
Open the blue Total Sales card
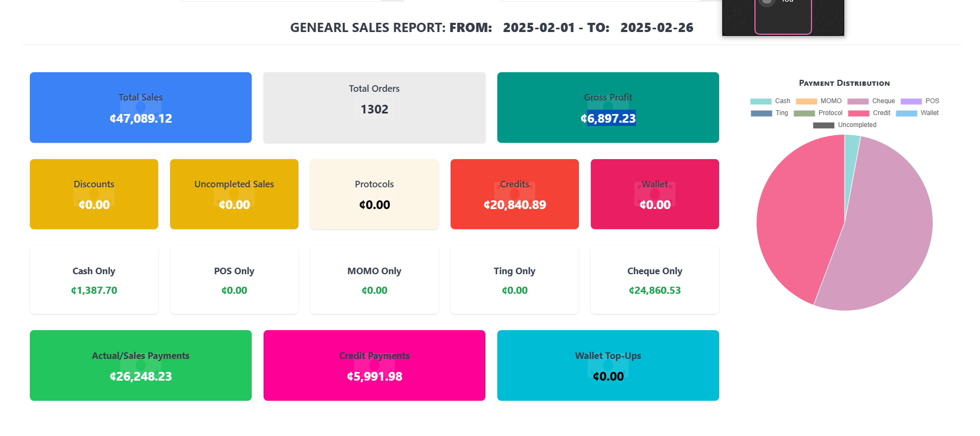[x=141, y=108]
